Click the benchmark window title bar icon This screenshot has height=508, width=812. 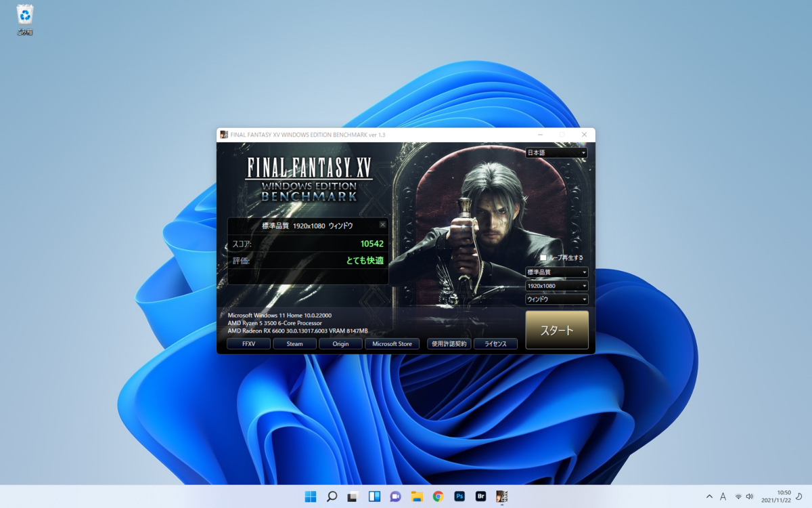tap(224, 135)
